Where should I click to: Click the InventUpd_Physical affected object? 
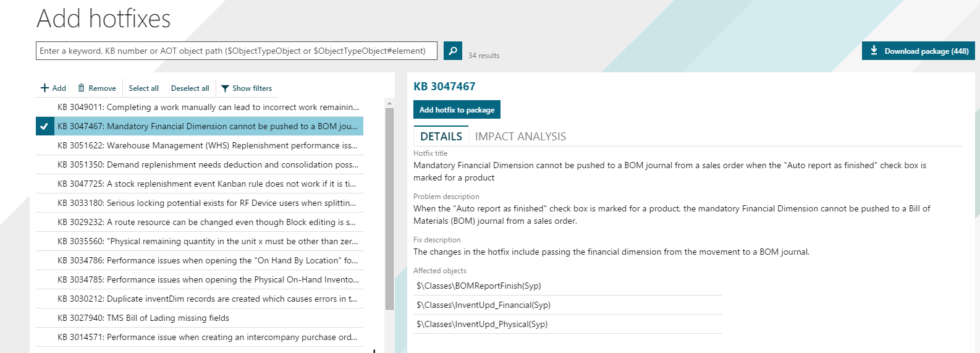point(482,324)
